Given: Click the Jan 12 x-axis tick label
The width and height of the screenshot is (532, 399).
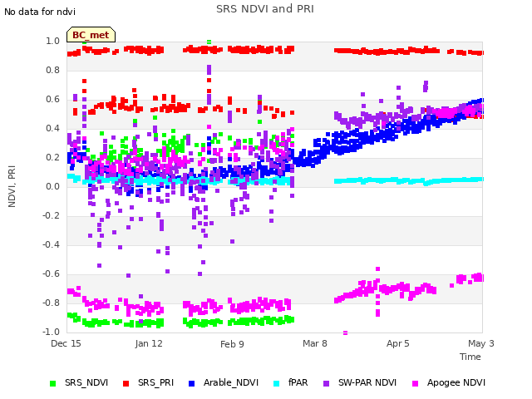Looking at the screenshot, I should click(x=149, y=343).
